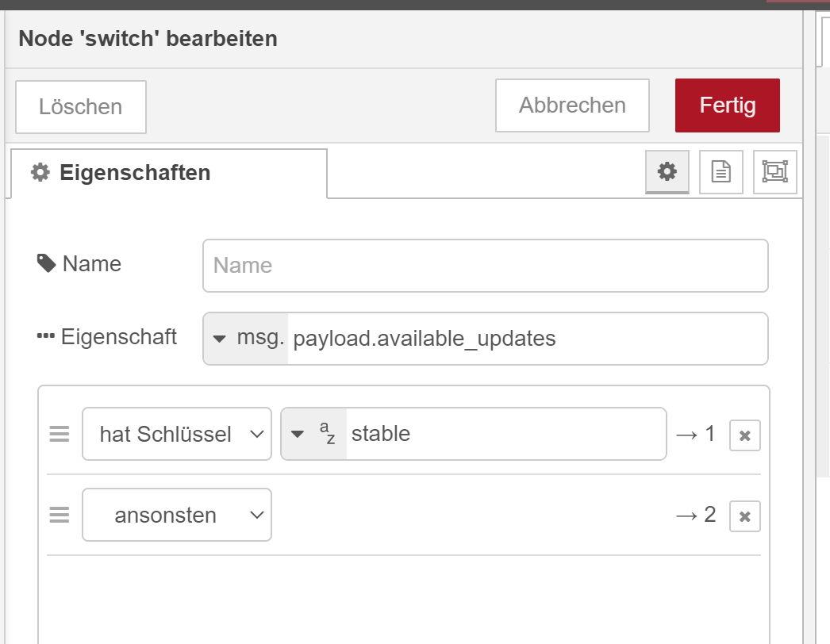830x644 pixels.
Task: Remove the 'ansonsten' rule with x
Action: [x=745, y=516]
